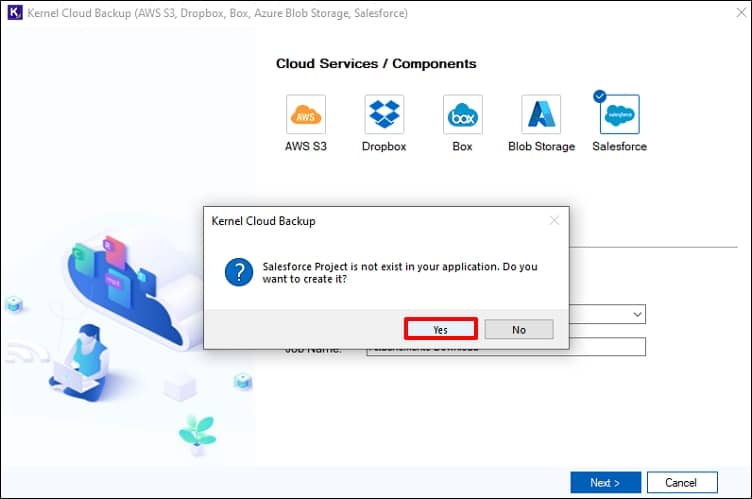Click the 'Box' label under the icon
Screen dimensions: 752x499
tap(462, 146)
